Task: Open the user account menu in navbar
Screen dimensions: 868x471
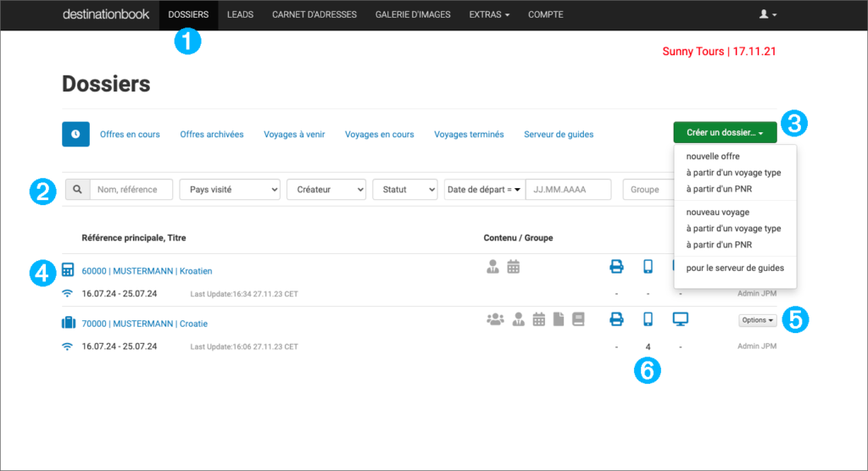Action: (x=768, y=14)
